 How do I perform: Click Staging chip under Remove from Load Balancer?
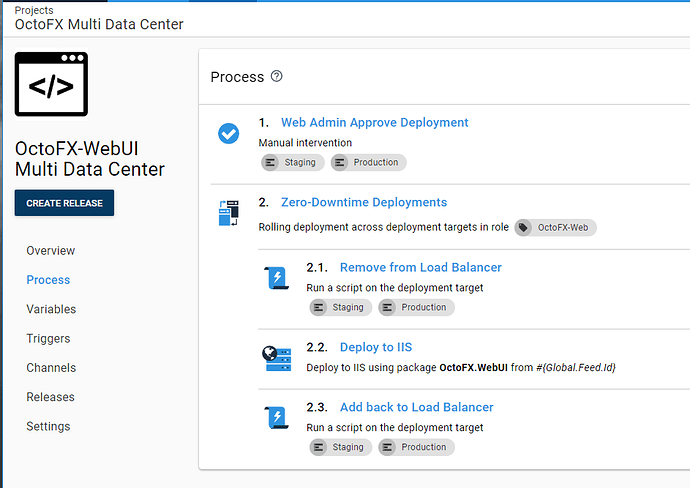tap(341, 307)
